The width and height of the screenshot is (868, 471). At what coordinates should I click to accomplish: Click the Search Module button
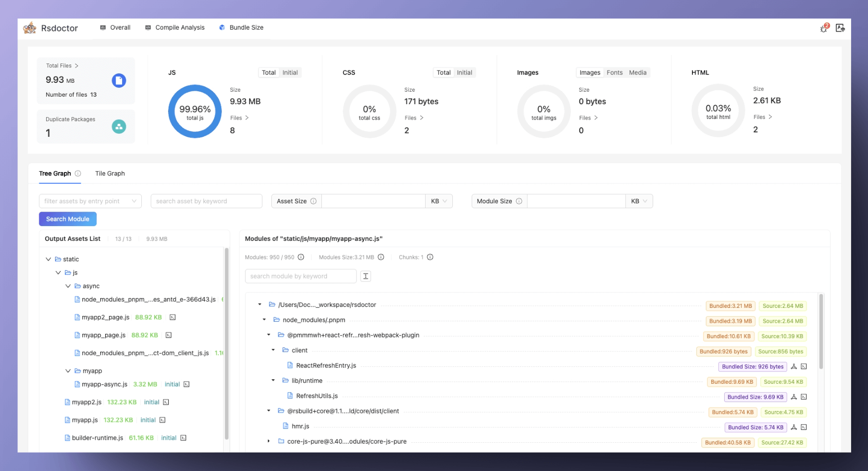click(68, 219)
